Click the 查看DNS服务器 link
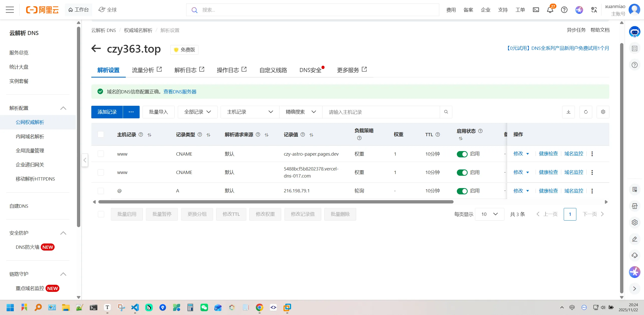The width and height of the screenshot is (644, 315). (180, 92)
